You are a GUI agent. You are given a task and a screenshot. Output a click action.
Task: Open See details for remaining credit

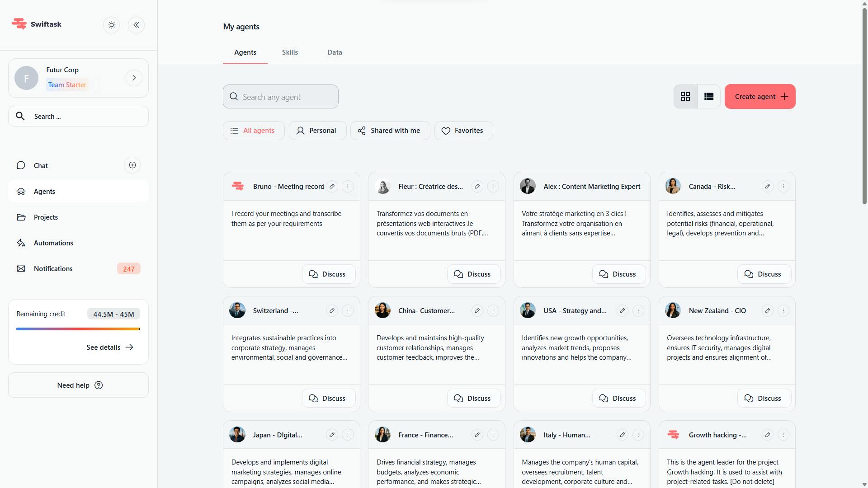(109, 347)
